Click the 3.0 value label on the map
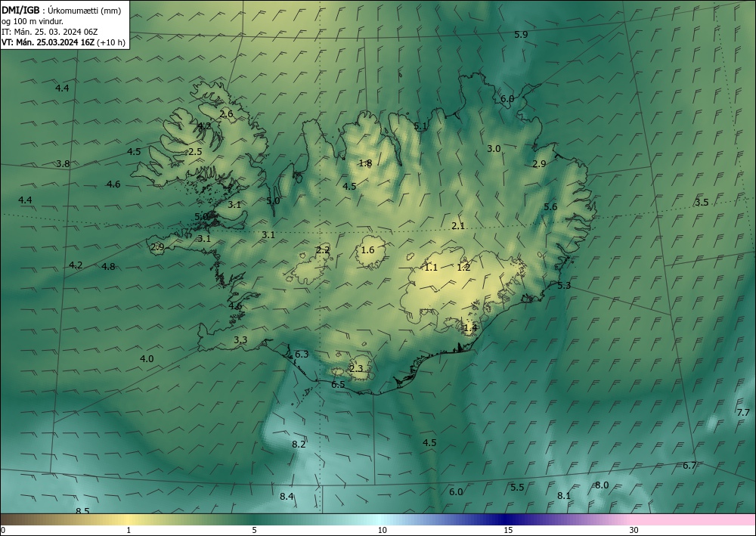Image resolution: width=756 pixels, height=536 pixels. 494,149
